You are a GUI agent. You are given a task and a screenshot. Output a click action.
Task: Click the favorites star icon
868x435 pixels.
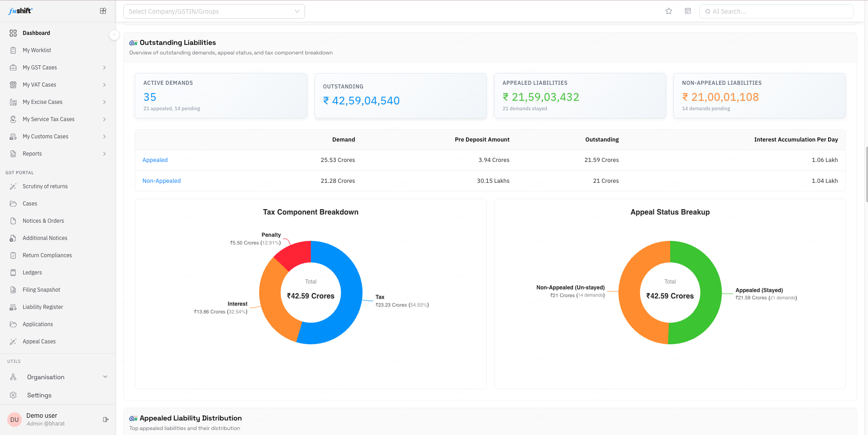click(668, 11)
